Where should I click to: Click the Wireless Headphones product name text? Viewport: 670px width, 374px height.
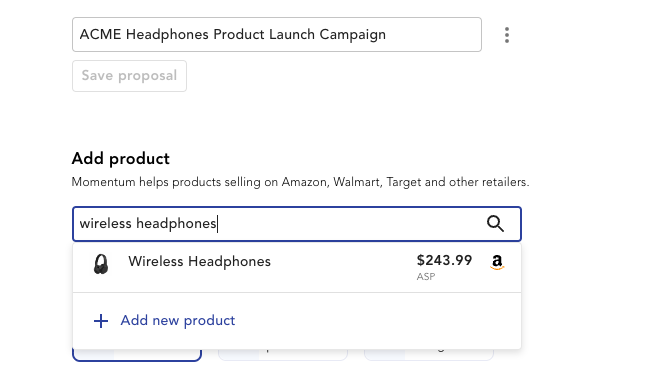pyautogui.click(x=200, y=262)
